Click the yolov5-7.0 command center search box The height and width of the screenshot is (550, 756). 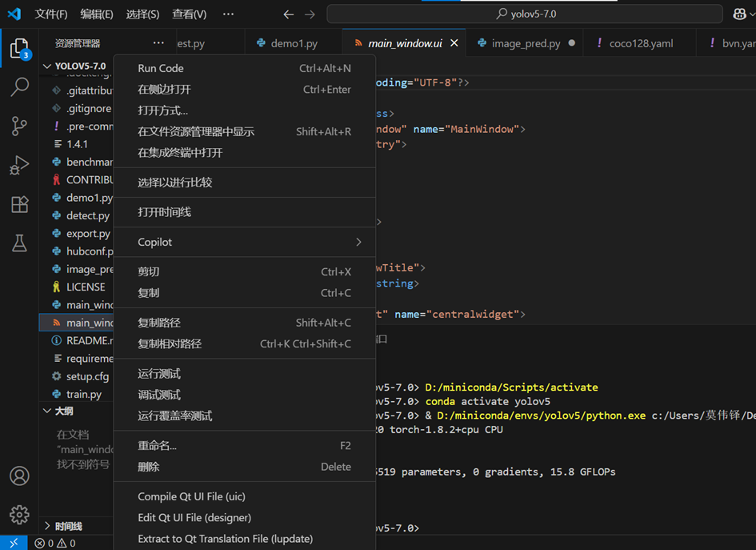pos(525,14)
